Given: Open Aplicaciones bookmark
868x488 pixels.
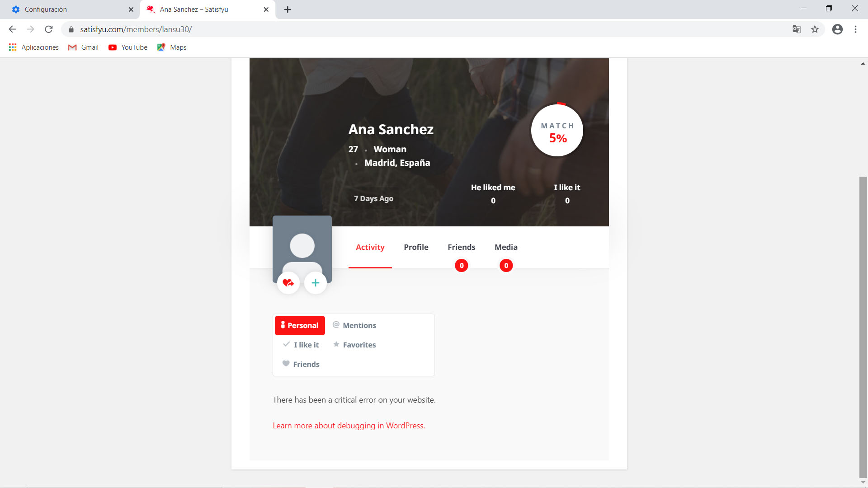Looking at the screenshot, I should pos(34,47).
